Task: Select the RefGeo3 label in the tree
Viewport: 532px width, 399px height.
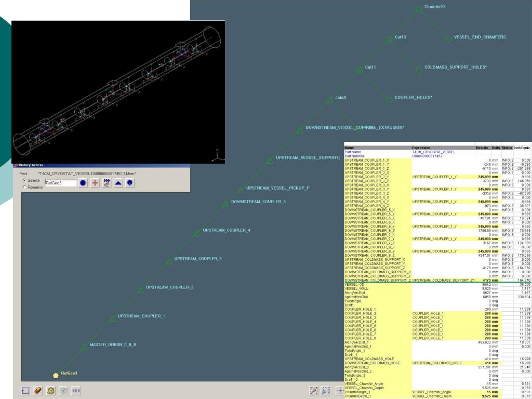Action: coord(69,373)
